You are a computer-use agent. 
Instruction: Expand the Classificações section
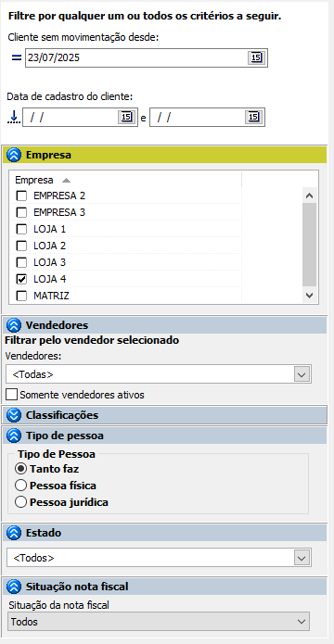point(14,415)
